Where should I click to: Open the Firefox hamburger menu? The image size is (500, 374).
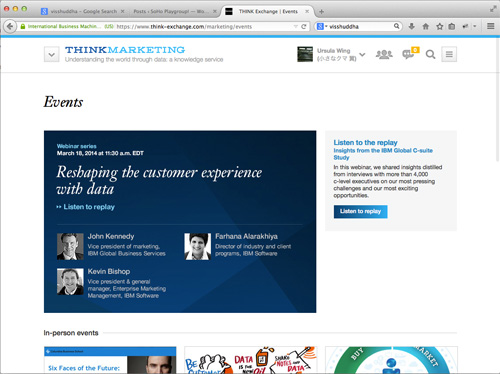click(490, 26)
